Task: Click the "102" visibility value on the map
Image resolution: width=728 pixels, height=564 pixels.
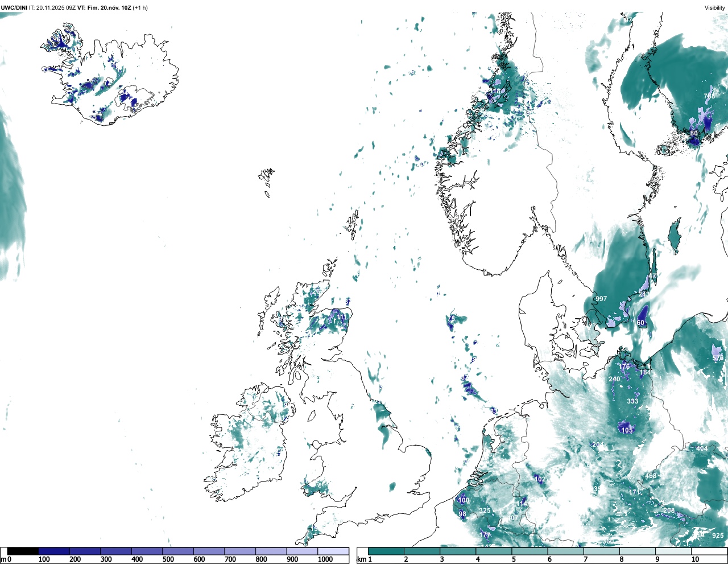Action: 540,479
